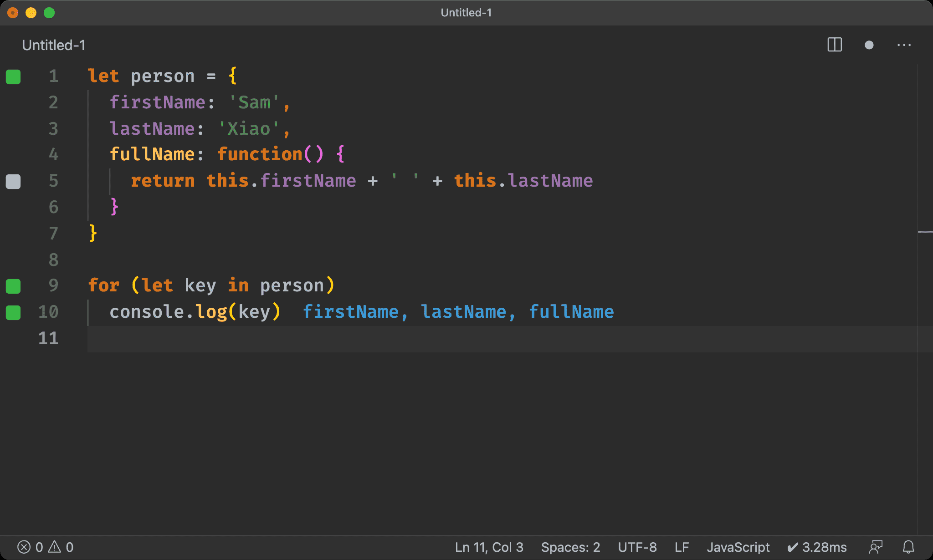The image size is (933, 560).
Task: Click the split editor right icon
Action: pos(834,45)
